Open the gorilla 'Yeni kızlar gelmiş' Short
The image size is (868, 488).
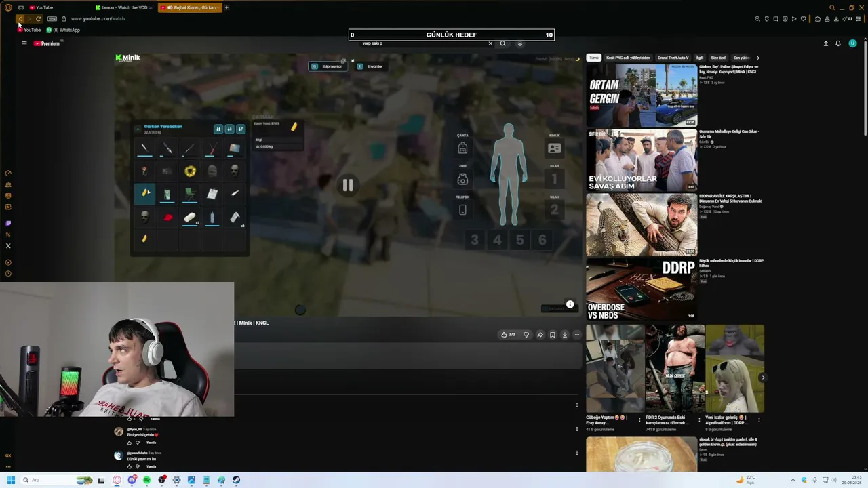pyautogui.click(x=734, y=368)
